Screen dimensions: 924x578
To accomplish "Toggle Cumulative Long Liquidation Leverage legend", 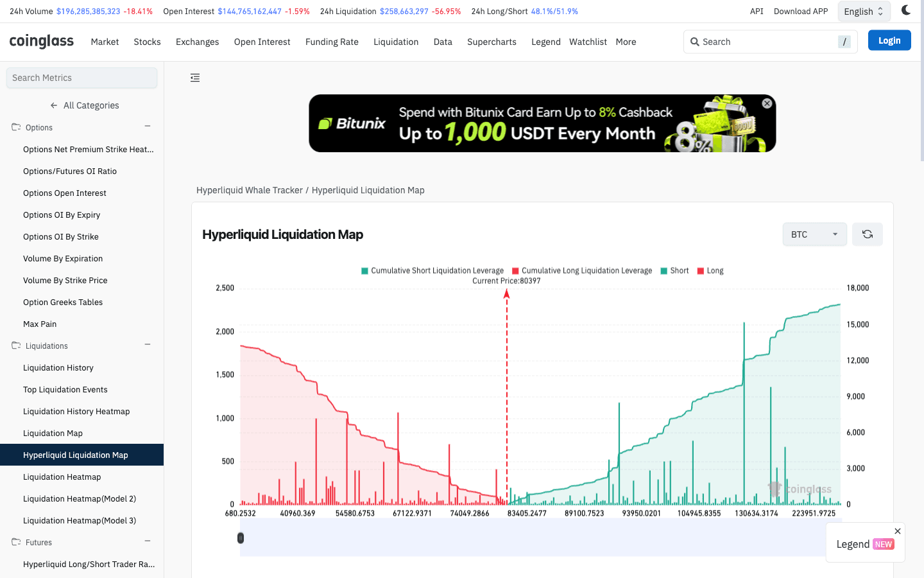I will 582,271.
